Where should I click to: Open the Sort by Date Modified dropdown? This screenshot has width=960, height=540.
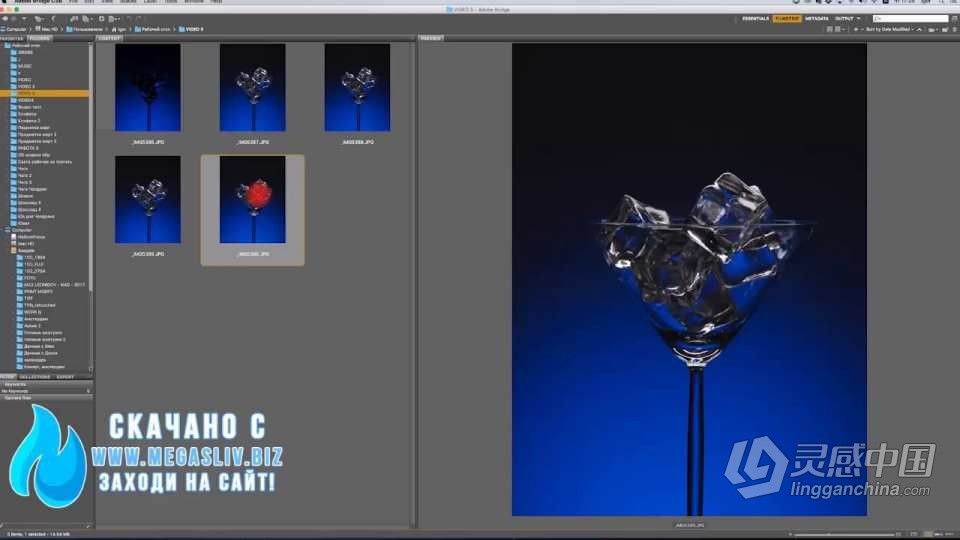point(880,30)
